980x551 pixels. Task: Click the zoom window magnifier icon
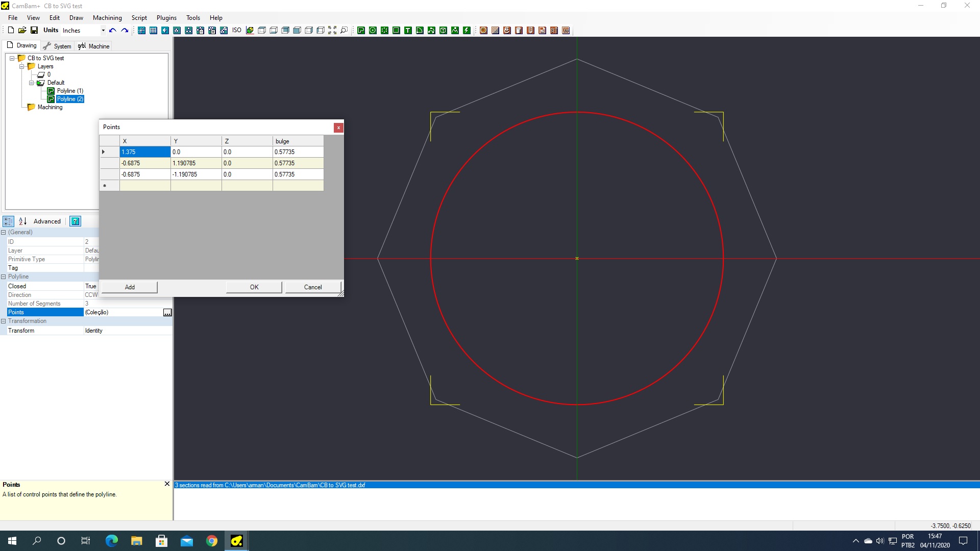pos(344,30)
